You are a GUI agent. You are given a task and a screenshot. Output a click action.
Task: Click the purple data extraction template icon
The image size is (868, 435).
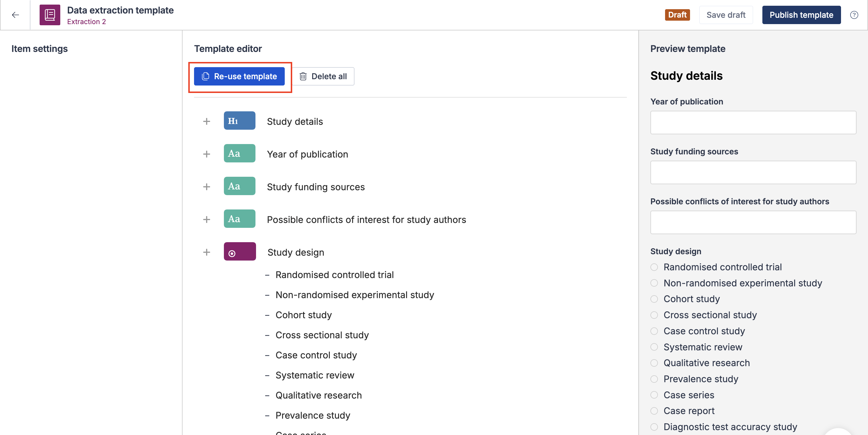pos(50,15)
